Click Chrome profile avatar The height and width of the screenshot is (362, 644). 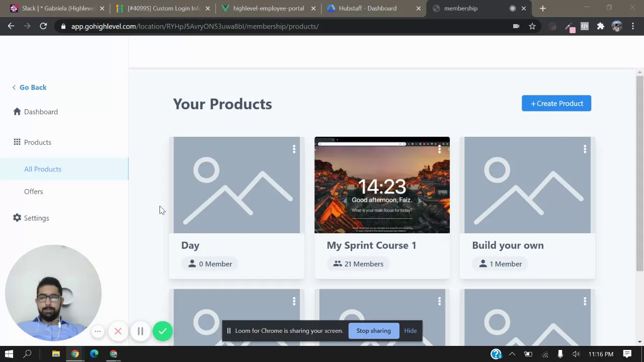[x=617, y=26]
